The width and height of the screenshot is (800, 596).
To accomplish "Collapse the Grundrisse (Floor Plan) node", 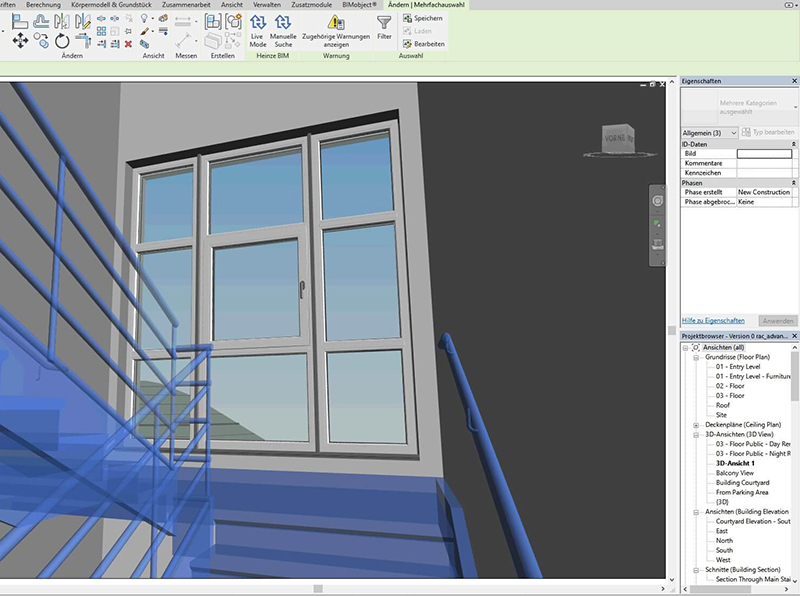I will pos(696,356).
